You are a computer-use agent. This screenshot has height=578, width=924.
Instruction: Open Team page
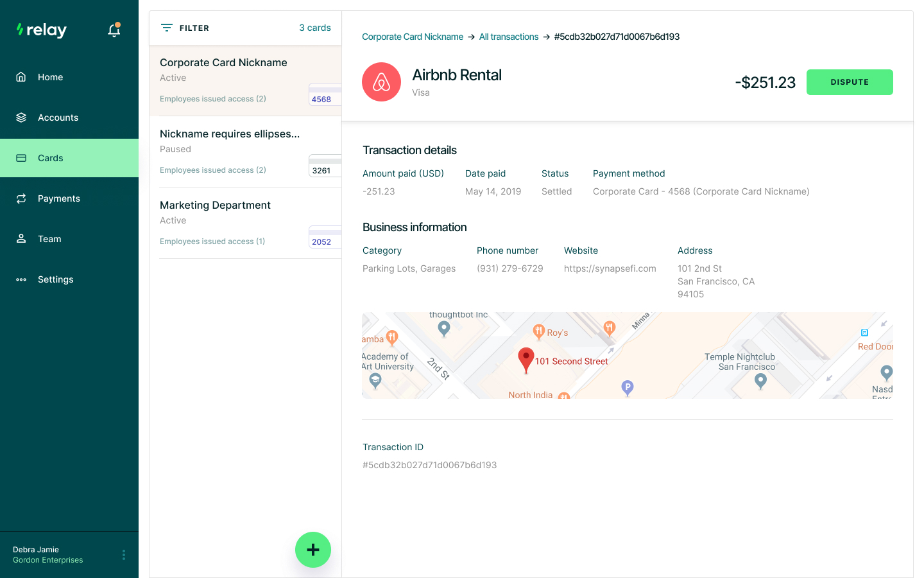tap(69, 239)
